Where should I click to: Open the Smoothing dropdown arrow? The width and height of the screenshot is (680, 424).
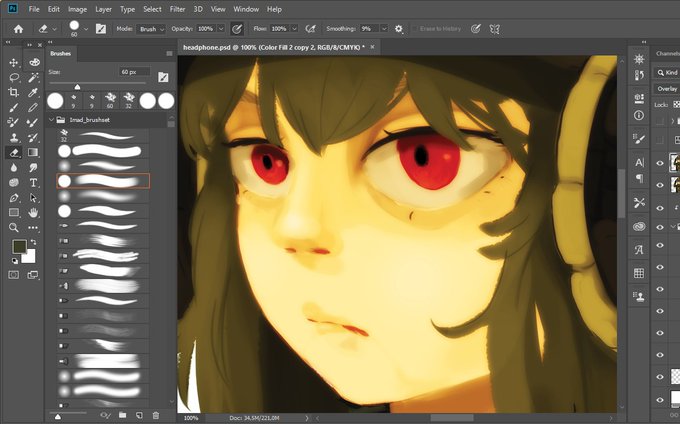384,29
